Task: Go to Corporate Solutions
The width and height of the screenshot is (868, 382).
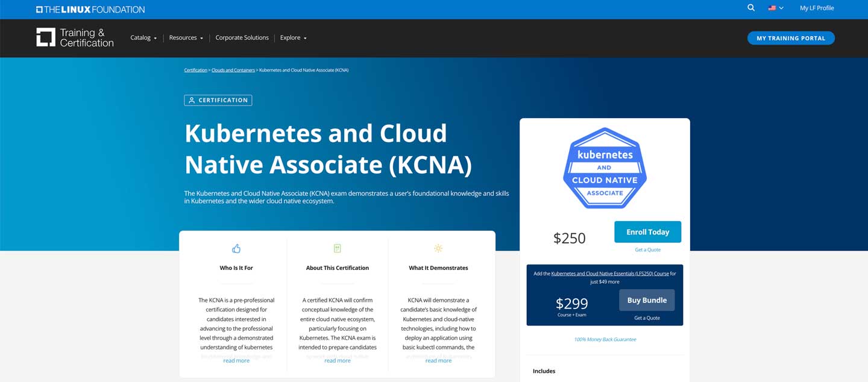Action: pyautogui.click(x=242, y=37)
